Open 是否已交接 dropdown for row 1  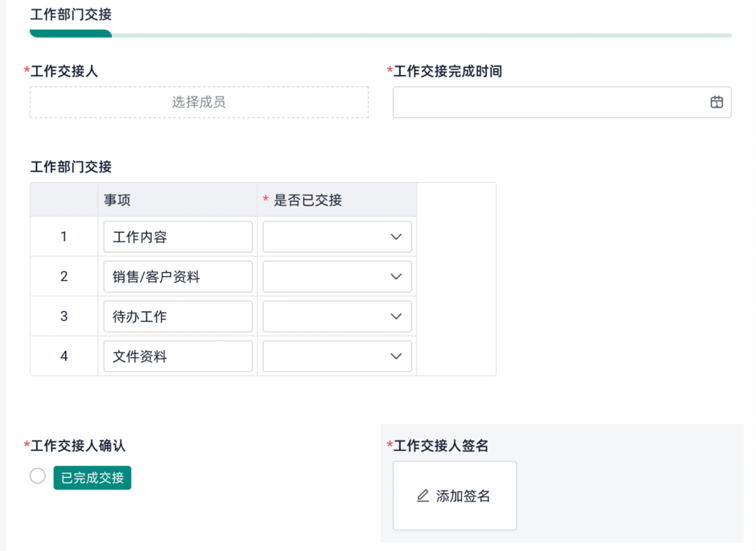click(337, 237)
